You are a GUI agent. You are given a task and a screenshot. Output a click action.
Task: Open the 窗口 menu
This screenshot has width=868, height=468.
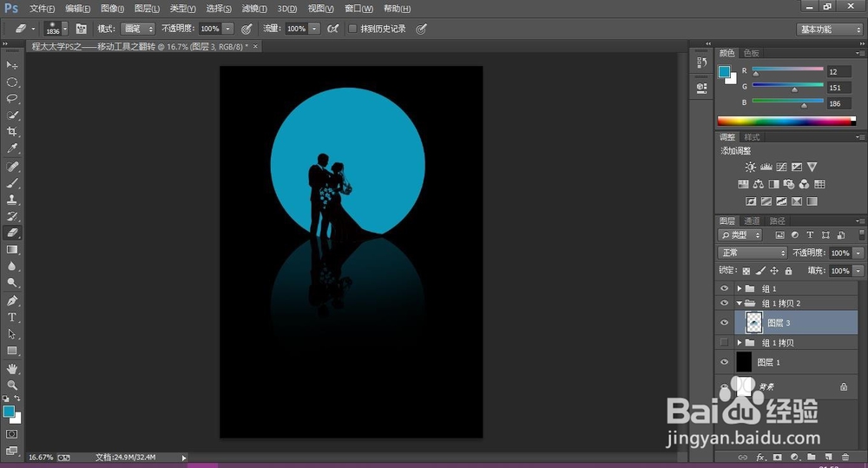[x=358, y=9]
